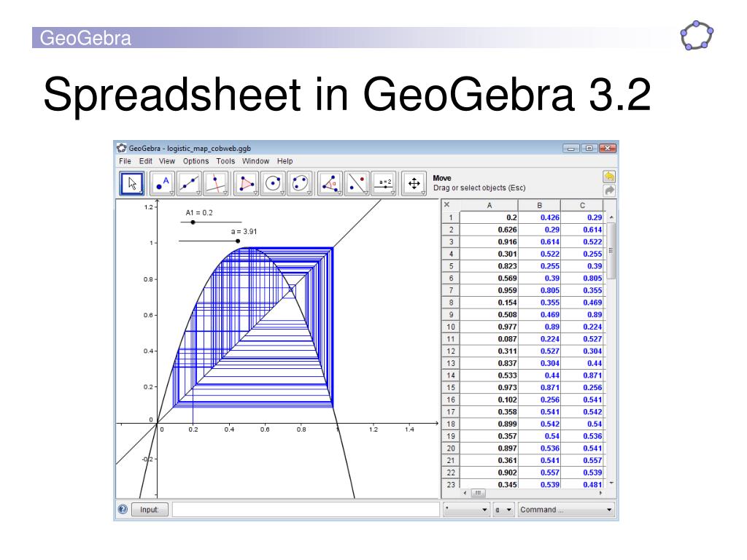This screenshot has height=560, width=747.
Task: Expand Move Graphics tool submenu arrow
Action: pyautogui.click(x=423, y=192)
